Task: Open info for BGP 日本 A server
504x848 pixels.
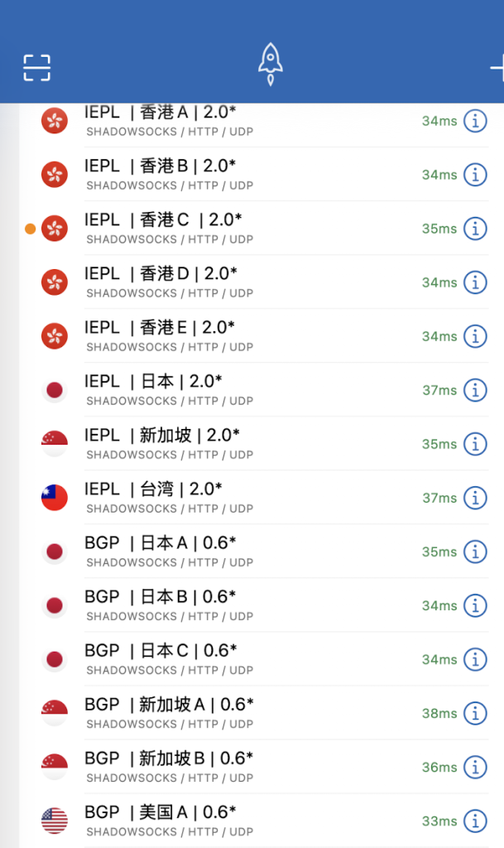Action: [x=475, y=552]
